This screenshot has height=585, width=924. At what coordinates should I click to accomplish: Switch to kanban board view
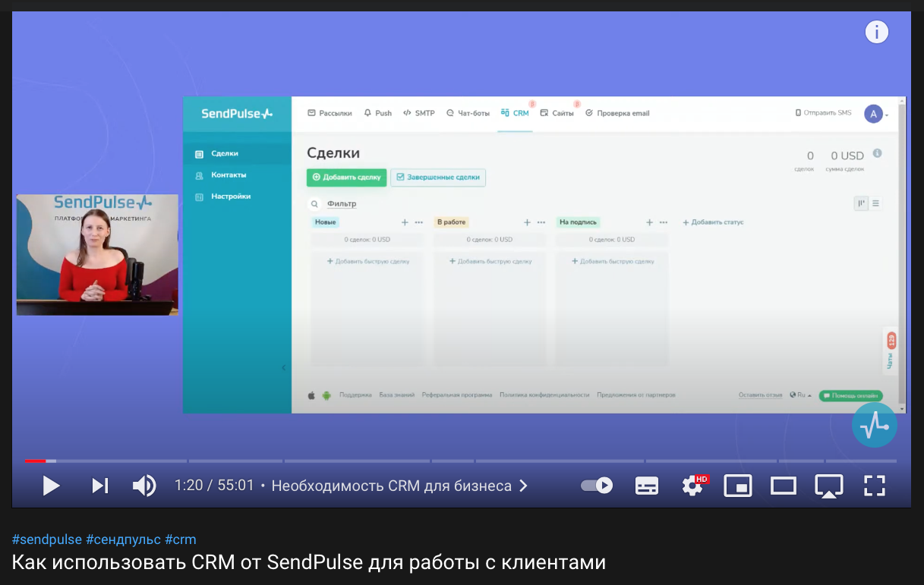click(x=862, y=203)
